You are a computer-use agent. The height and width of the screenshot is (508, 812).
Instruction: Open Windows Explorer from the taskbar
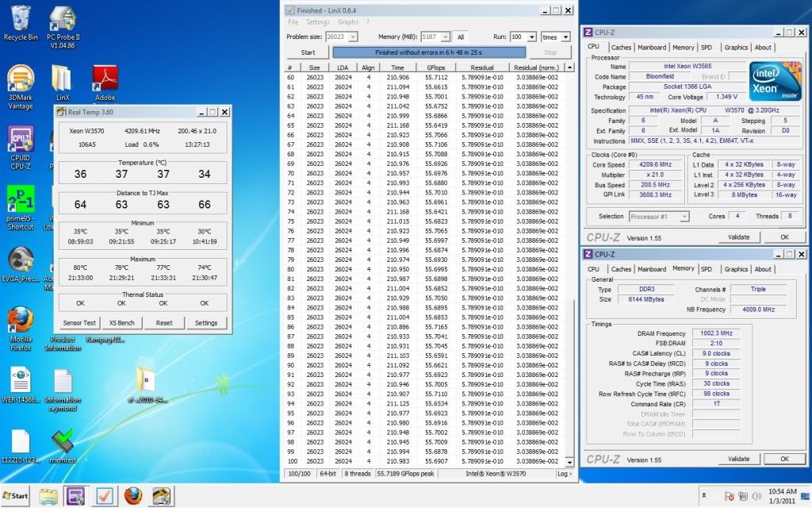[x=48, y=496]
